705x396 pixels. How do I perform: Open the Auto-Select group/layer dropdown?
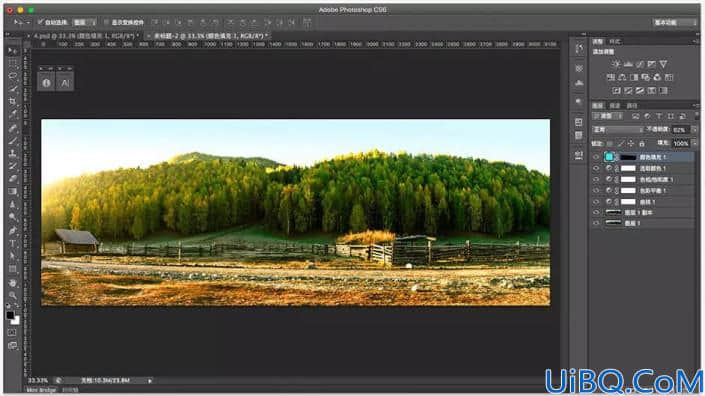click(84, 22)
